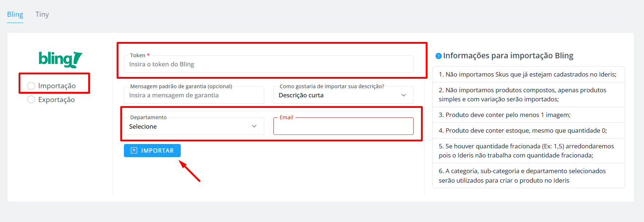This screenshot has width=644, height=222.
Task: Click the upload icon inside the Importar button
Action: point(134,151)
